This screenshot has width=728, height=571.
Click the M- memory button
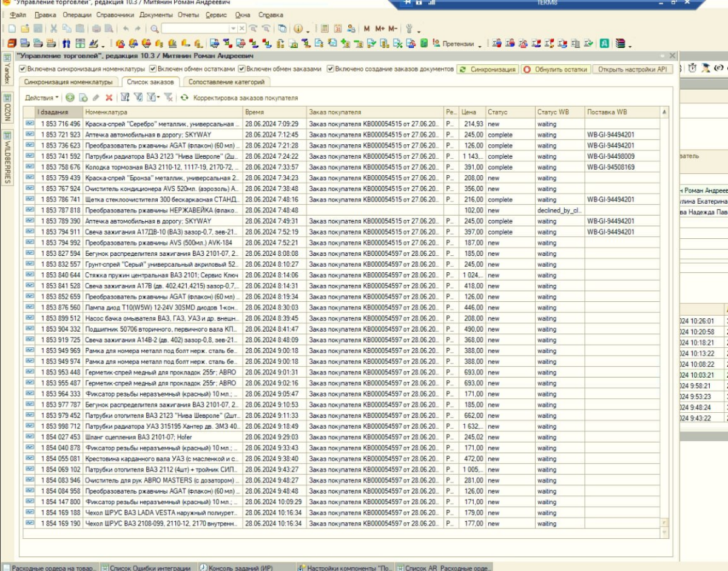[x=393, y=28]
